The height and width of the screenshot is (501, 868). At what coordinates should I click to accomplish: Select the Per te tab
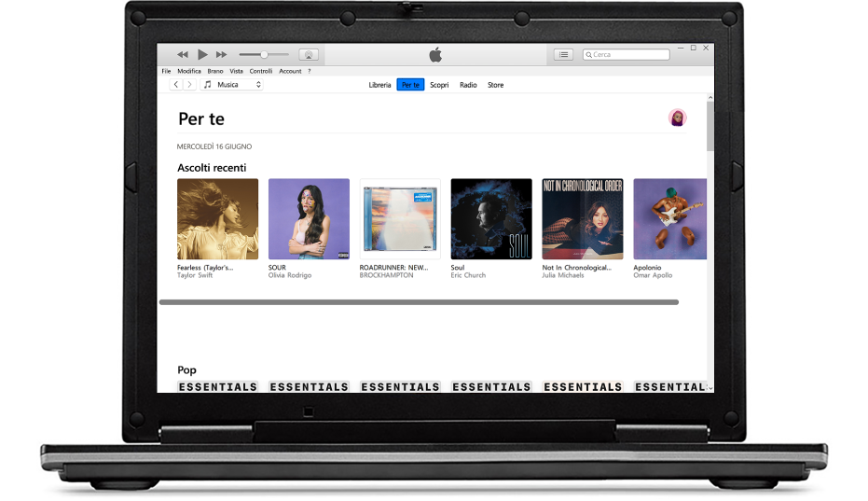(410, 85)
